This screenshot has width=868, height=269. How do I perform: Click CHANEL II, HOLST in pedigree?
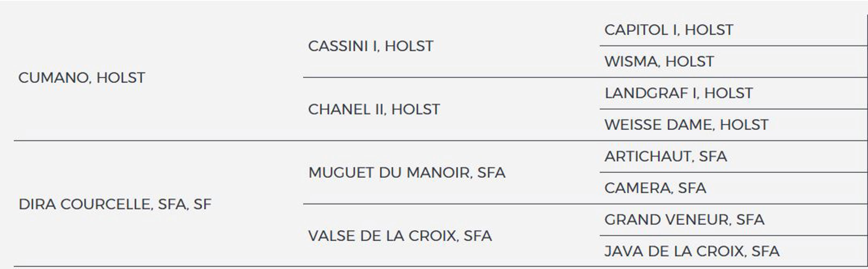pos(374,109)
